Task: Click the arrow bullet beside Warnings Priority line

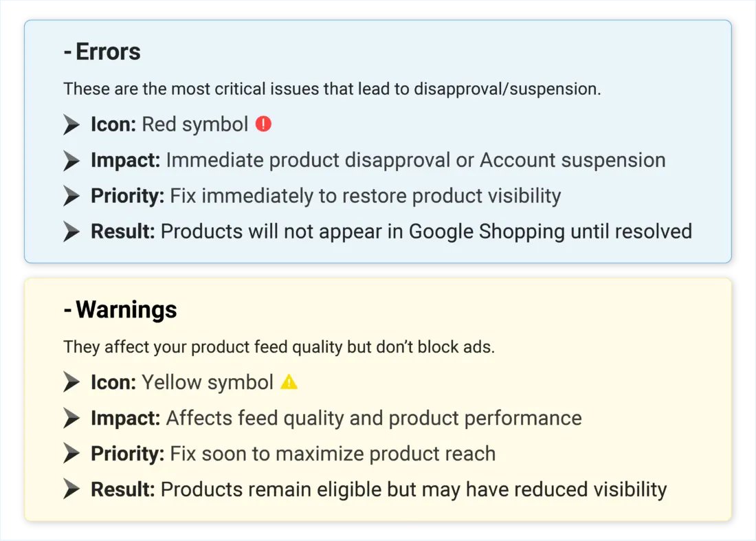Action: (x=71, y=454)
